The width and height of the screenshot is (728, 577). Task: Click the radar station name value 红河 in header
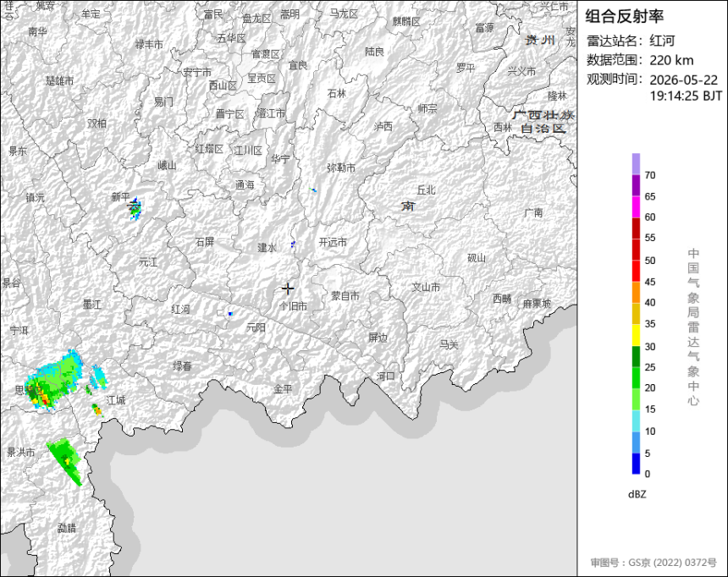click(662, 41)
